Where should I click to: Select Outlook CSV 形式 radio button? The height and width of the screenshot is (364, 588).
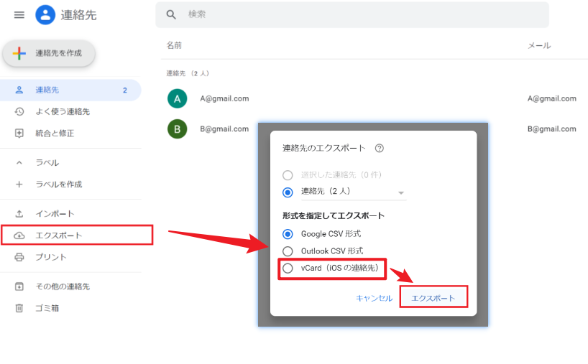point(288,251)
